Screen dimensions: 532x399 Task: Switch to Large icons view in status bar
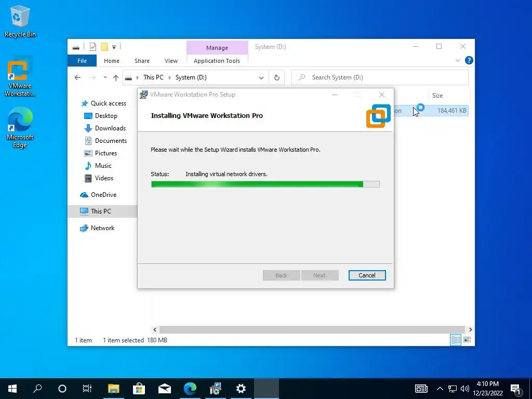pos(467,340)
